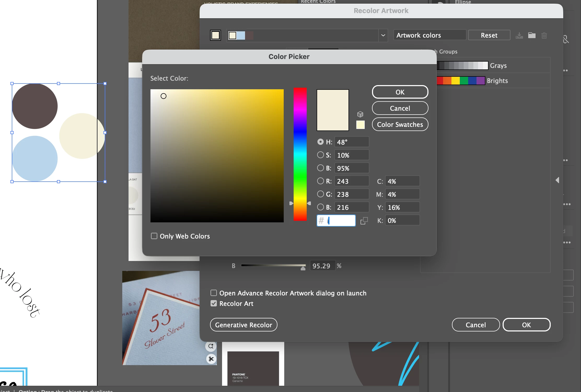Click the copy hex value icon beside # field
Viewport: 581px width, 392px height.
pyautogui.click(x=364, y=221)
